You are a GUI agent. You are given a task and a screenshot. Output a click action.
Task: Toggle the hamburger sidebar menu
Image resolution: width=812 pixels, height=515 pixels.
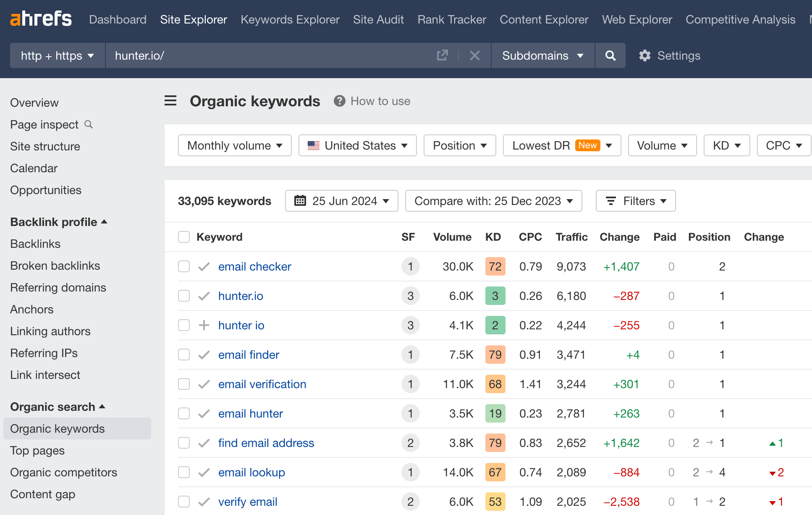(170, 101)
